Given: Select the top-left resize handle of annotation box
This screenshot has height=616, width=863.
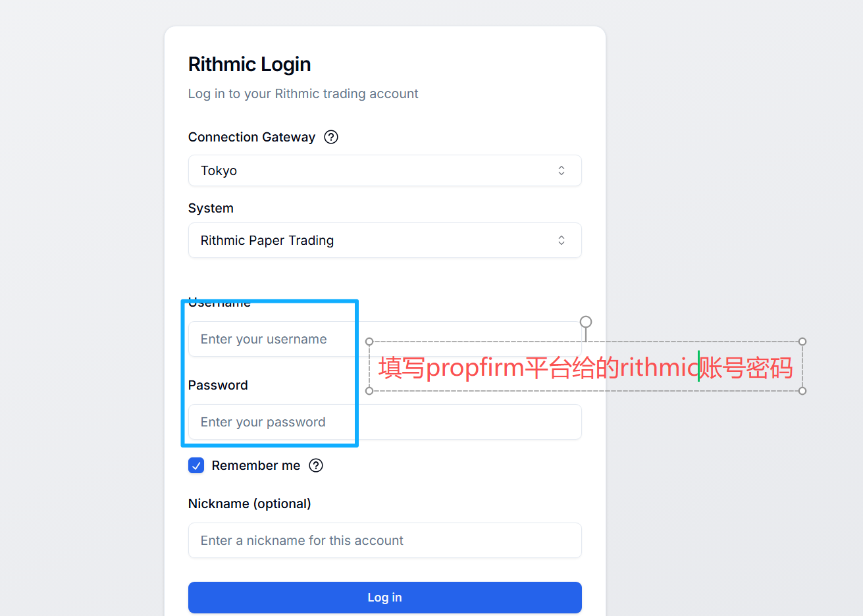Looking at the screenshot, I should pyautogui.click(x=369, y=342).
